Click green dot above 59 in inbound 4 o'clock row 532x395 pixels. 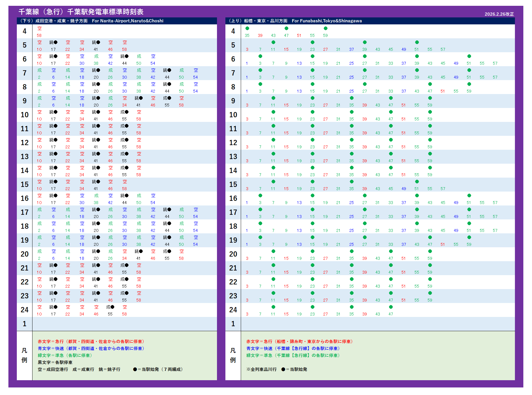[x=325, y=28]
